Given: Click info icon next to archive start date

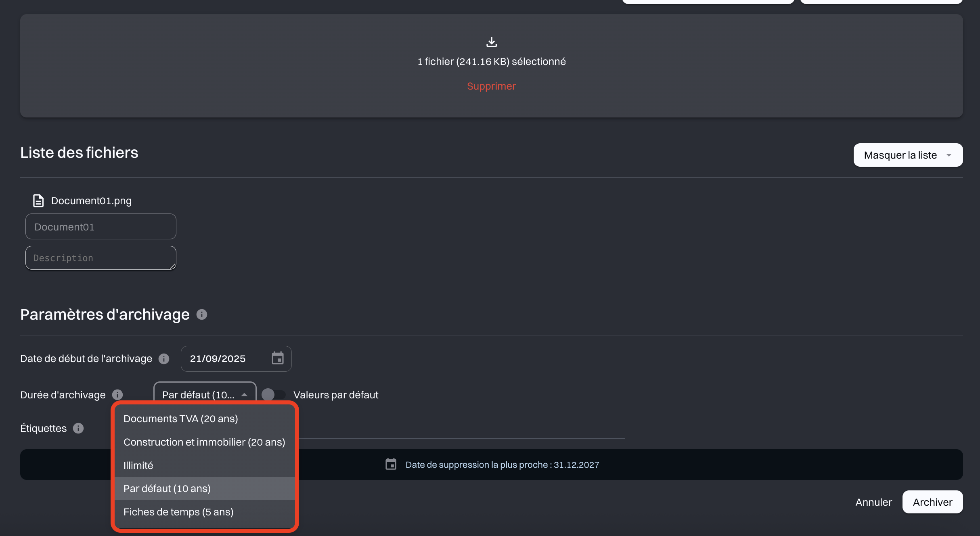Looking at the screenshot, I should pyautogui.click(x=164, y=358).
